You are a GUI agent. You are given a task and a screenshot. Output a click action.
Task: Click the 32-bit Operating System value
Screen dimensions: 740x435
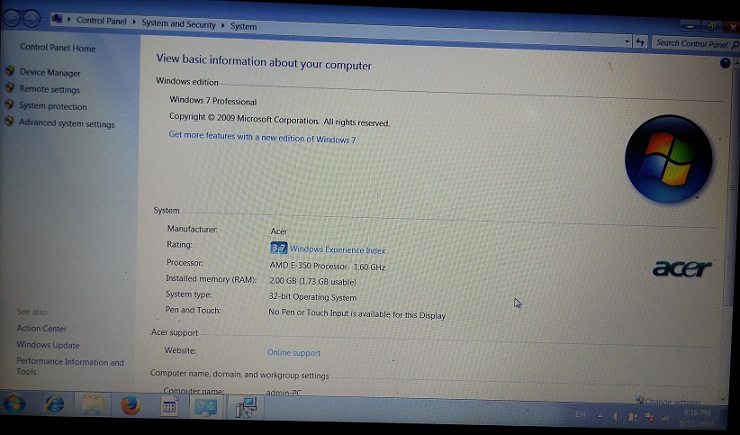tap(312, 297)
